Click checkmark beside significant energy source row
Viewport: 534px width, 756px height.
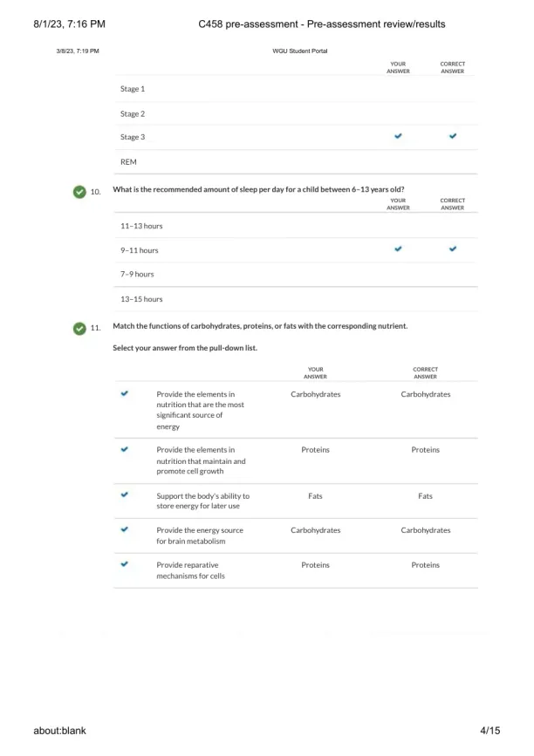pos(125,393)
